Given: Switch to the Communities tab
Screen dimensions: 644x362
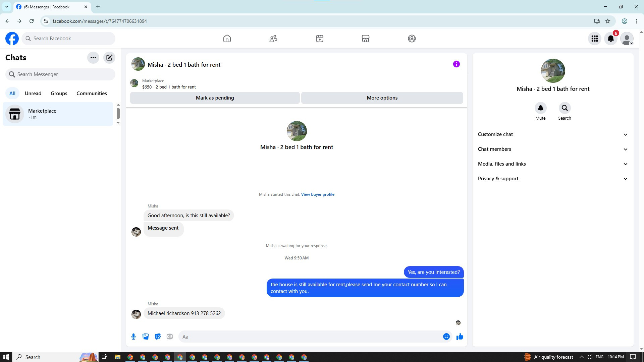Looking at the screenshot, I should pos(92,94).
